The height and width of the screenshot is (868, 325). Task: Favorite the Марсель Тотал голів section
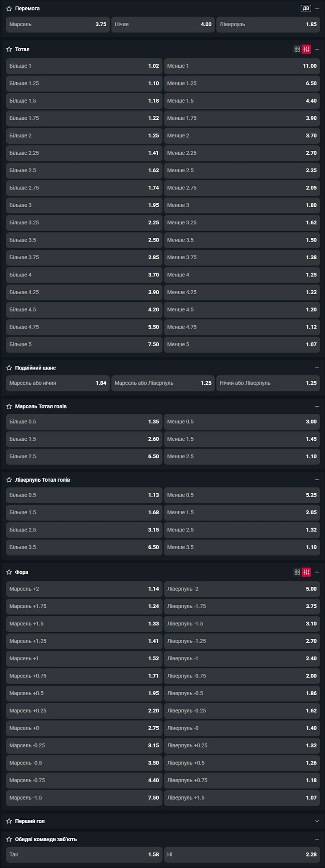click(x=9, y=406)
